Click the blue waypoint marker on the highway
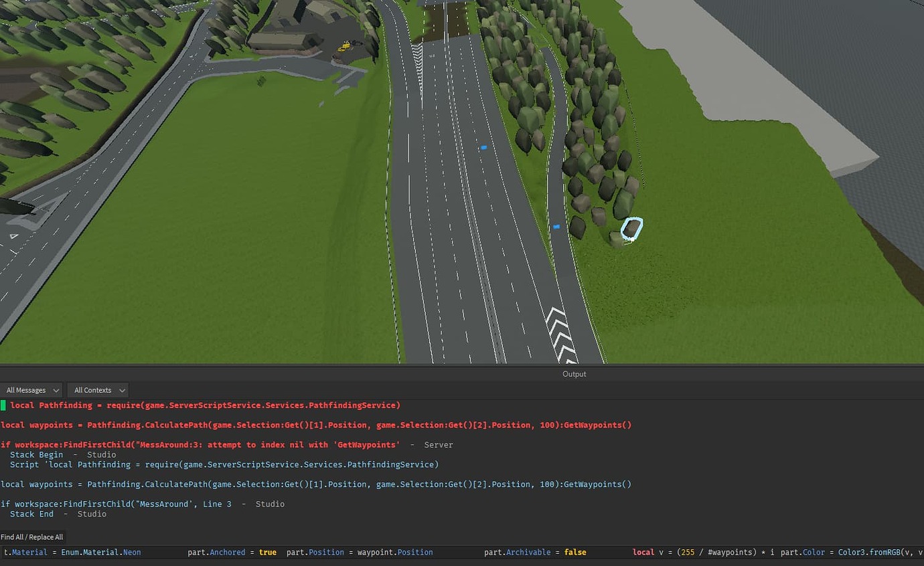Image resolution: width=924 pixels, height=566 pixels. click(483, 147)
